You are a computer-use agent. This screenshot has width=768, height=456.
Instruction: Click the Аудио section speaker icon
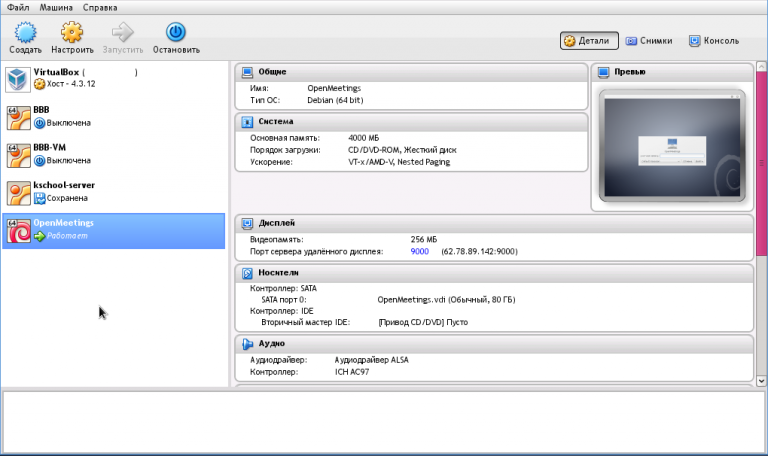pos(247,344)
